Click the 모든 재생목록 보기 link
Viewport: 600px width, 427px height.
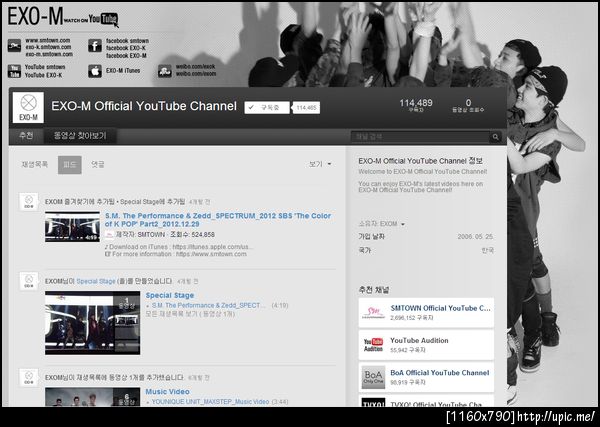(x=190, y=314)
